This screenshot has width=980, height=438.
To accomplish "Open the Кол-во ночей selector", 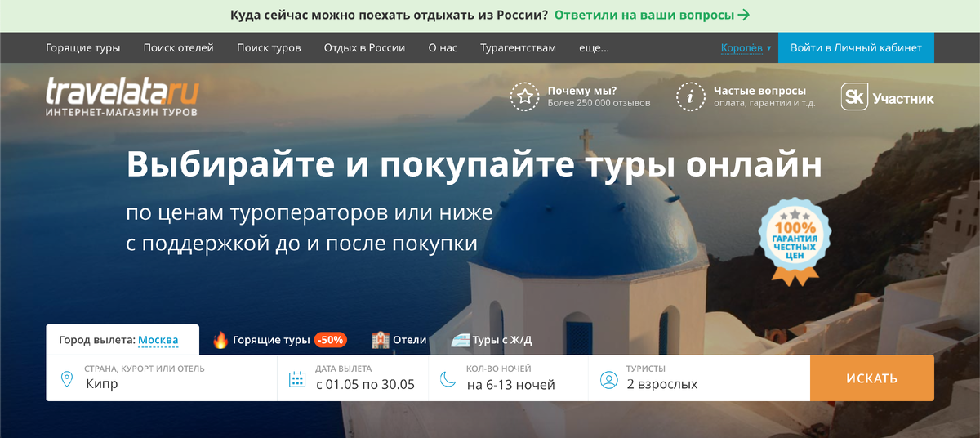I will 509,378.
